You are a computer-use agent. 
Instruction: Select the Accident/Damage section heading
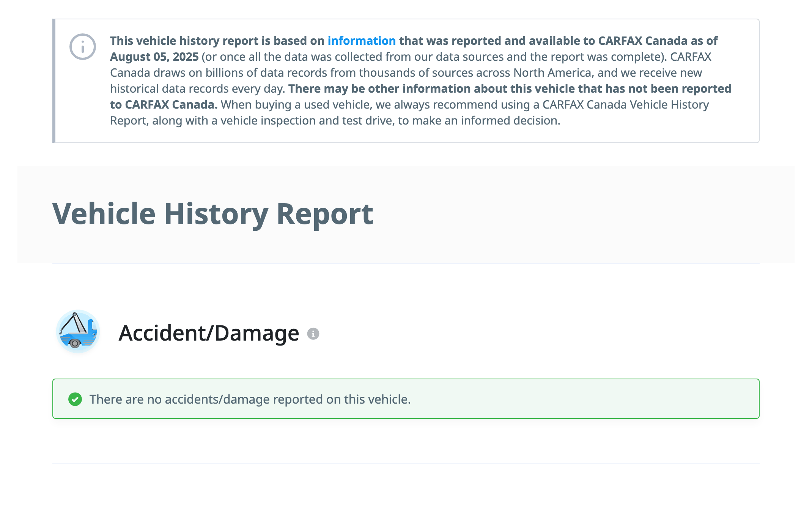pos(209,333)
